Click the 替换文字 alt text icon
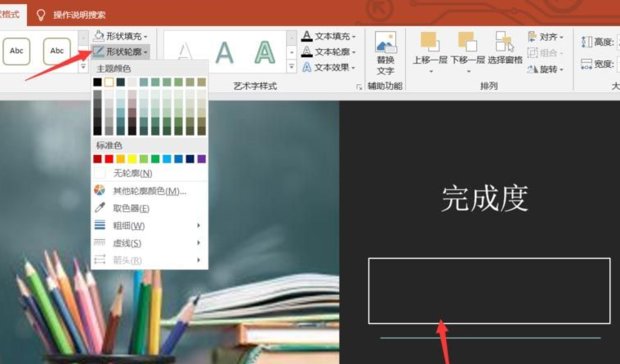Screen dimensions: 620x364 coord(386,42)
